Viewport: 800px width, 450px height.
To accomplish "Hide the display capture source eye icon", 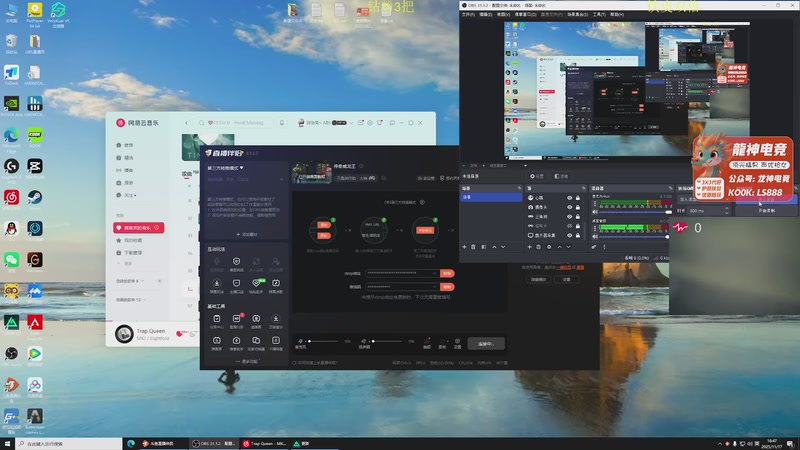I will (x=569, y=235).
